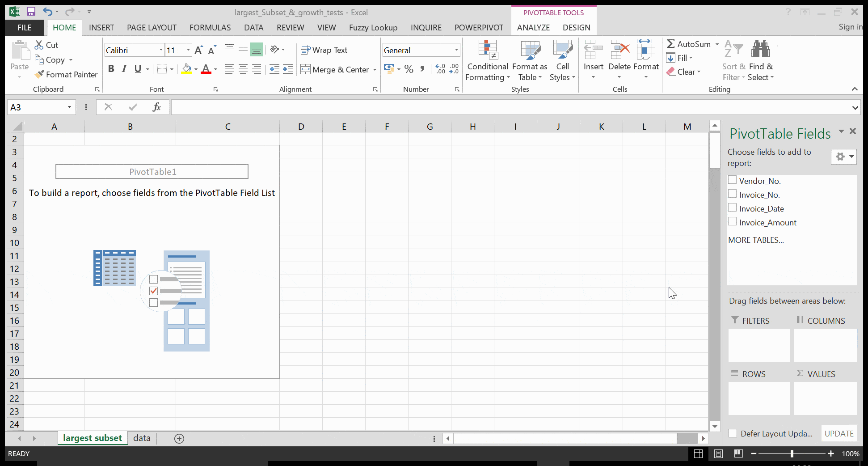This screenshot has height=466, width=868.
Task: Click the Save icon in quick access toolbar
Action: 31,12
